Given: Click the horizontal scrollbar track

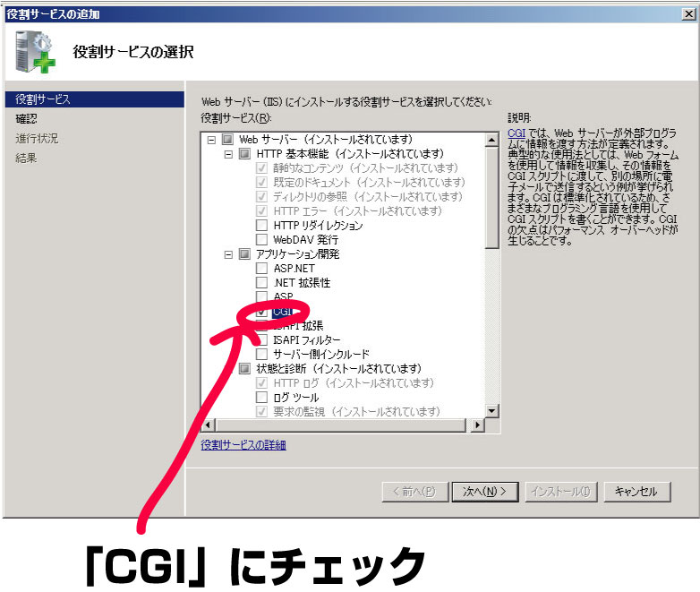Looking at the screenshot, I should pos(341,425).
